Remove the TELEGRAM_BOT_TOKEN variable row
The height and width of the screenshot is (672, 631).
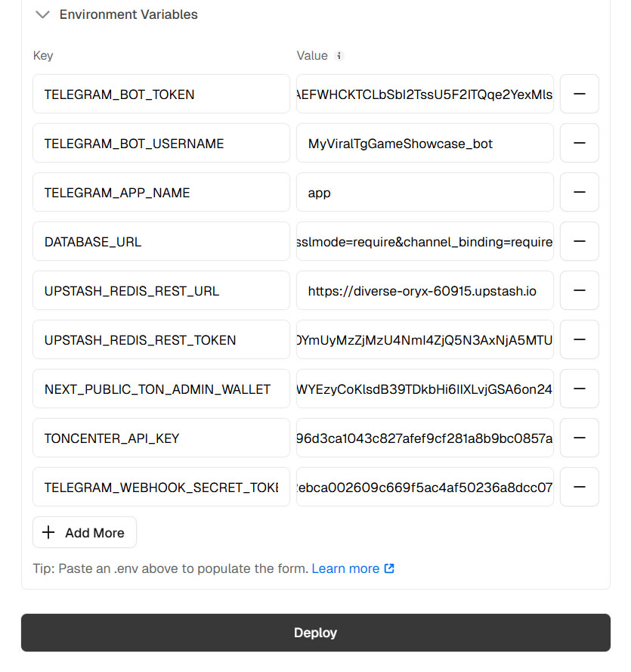pyautogui.click(x=579, y=94)
